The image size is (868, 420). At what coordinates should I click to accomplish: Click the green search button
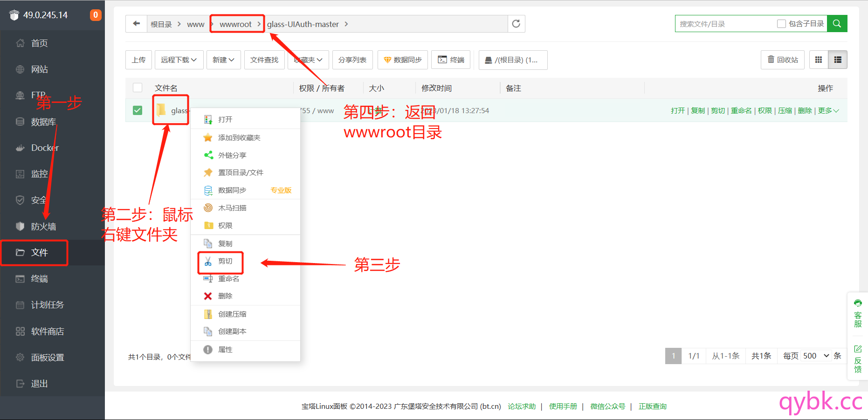(837, 24)
